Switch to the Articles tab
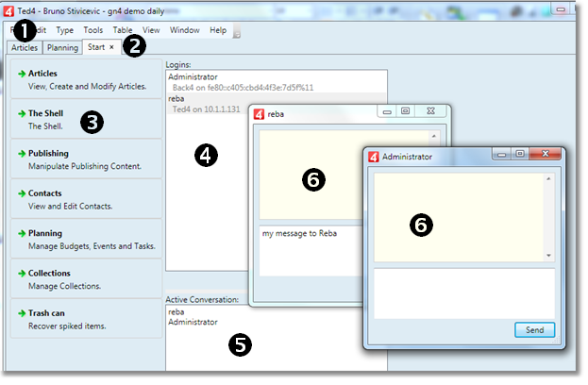The image size is (588, 385). [x=25, y=47]
